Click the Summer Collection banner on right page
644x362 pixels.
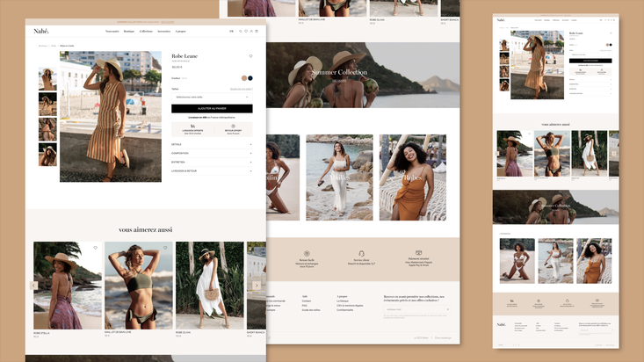(555, 207)
